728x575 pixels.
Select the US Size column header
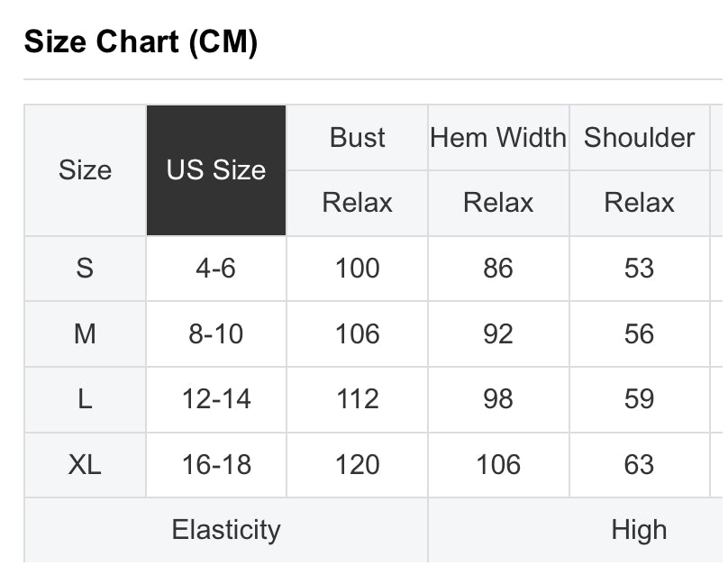(216, 170)
